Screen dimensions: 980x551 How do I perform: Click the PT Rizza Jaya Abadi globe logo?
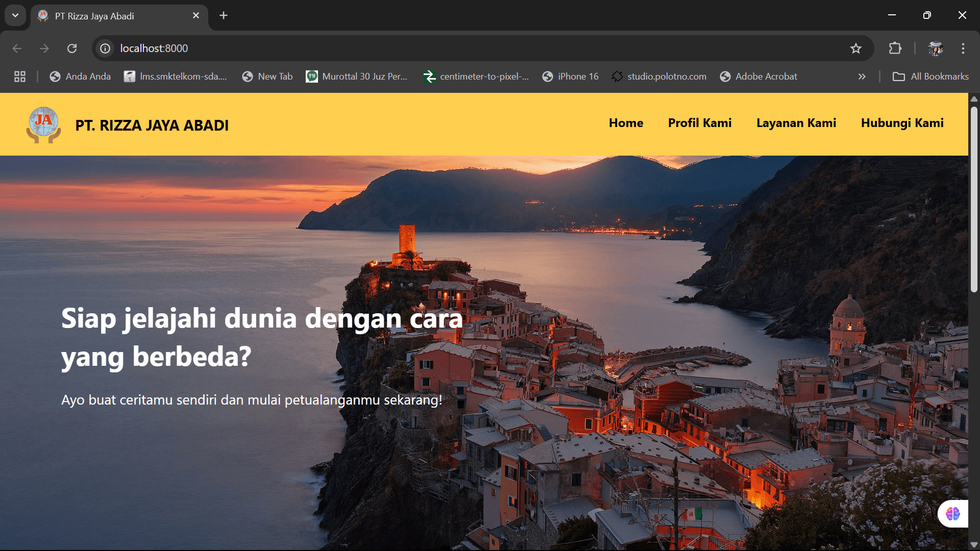44,124
